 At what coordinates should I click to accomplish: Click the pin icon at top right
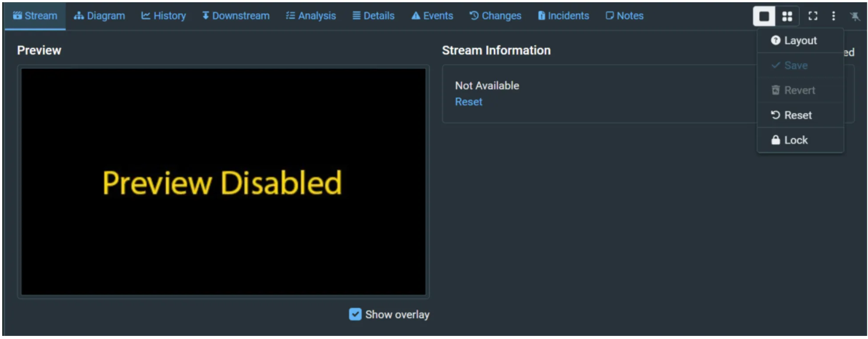pos(855,16)
